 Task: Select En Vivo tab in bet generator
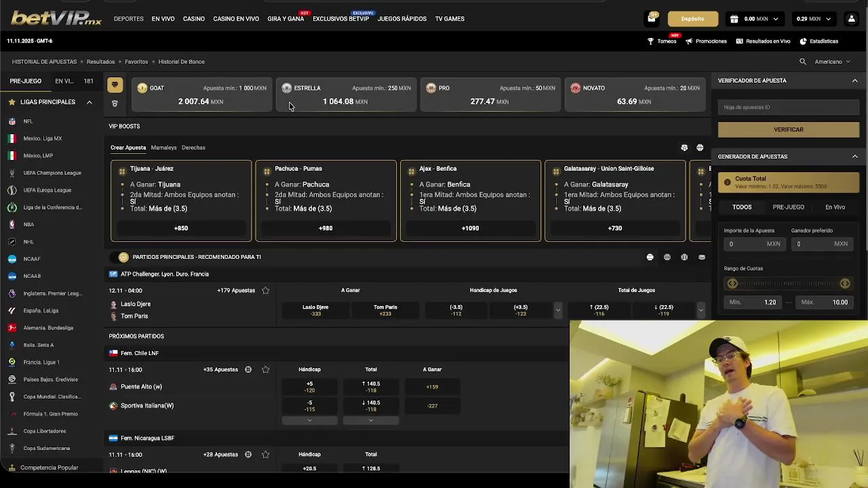(835, 207)
